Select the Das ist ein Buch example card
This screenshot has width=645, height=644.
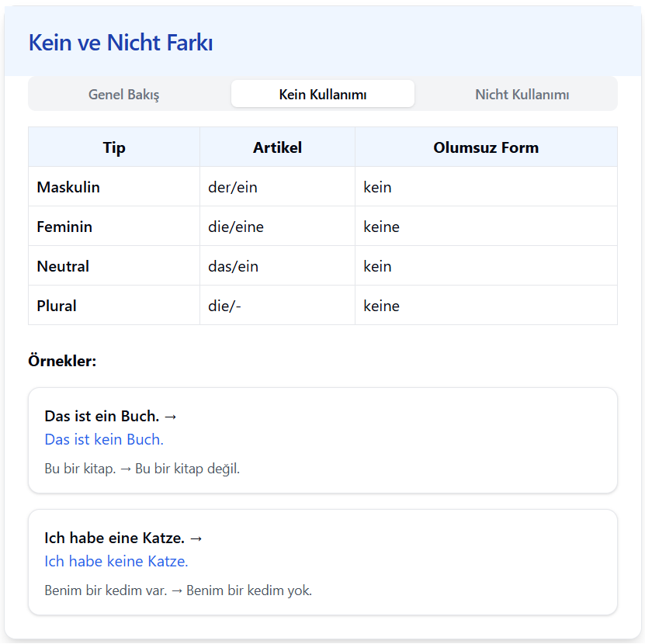(322, 441)
